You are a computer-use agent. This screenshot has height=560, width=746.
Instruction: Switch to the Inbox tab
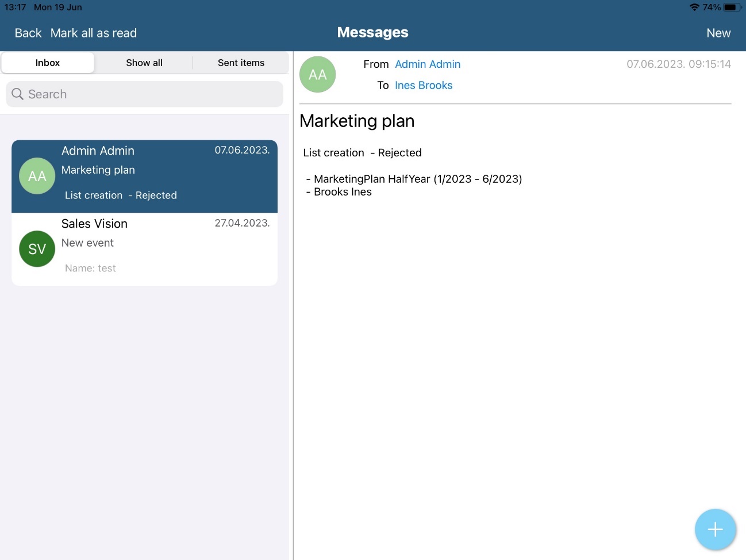pos(48,63)
